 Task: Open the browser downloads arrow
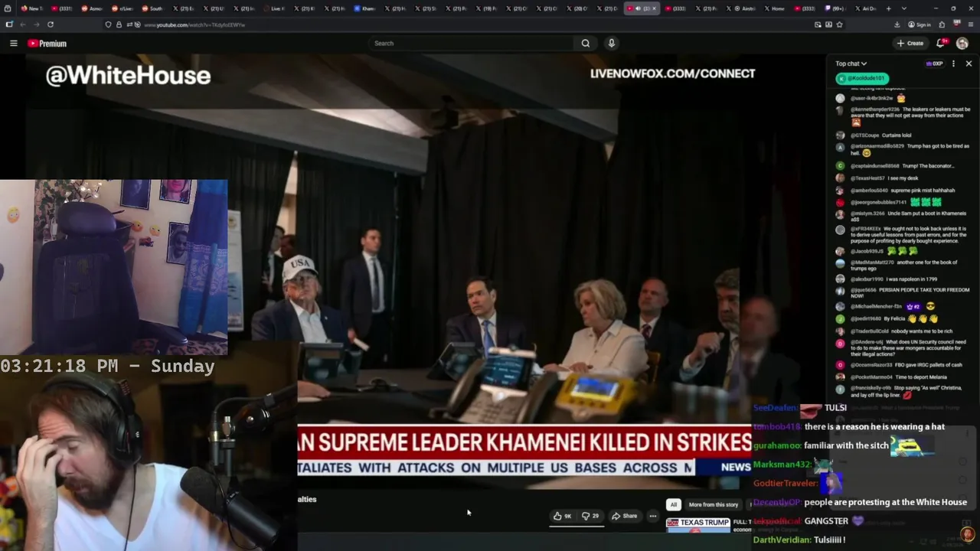point(897,24)
